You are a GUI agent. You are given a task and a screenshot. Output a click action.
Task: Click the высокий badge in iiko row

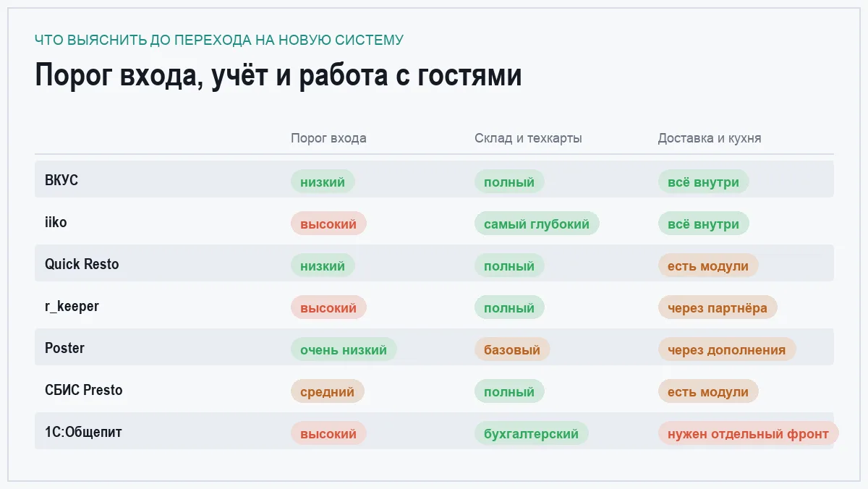tap(328, 224)
